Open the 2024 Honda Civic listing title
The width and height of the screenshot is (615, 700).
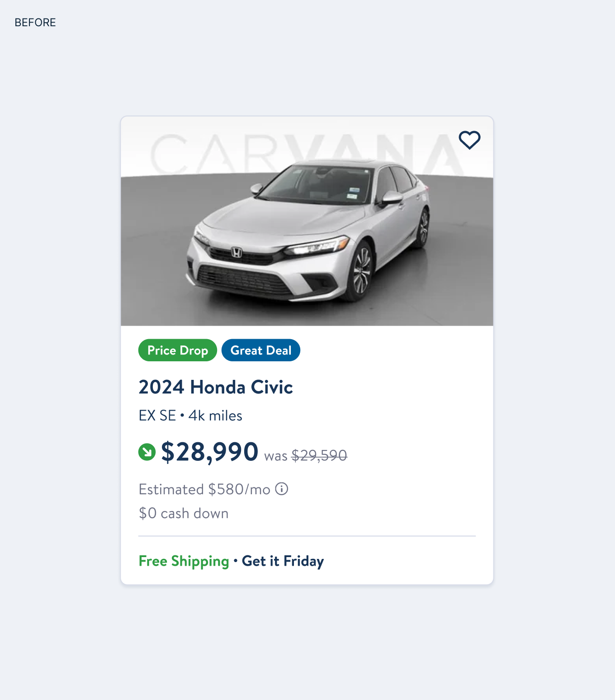point(216,387)
